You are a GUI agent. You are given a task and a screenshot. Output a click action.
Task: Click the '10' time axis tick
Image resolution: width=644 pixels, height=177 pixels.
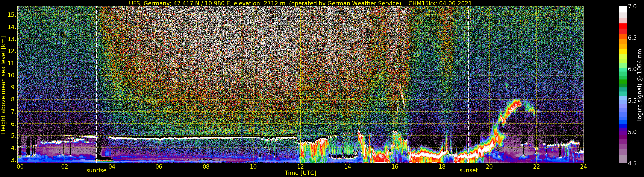(x=253, y=167)
